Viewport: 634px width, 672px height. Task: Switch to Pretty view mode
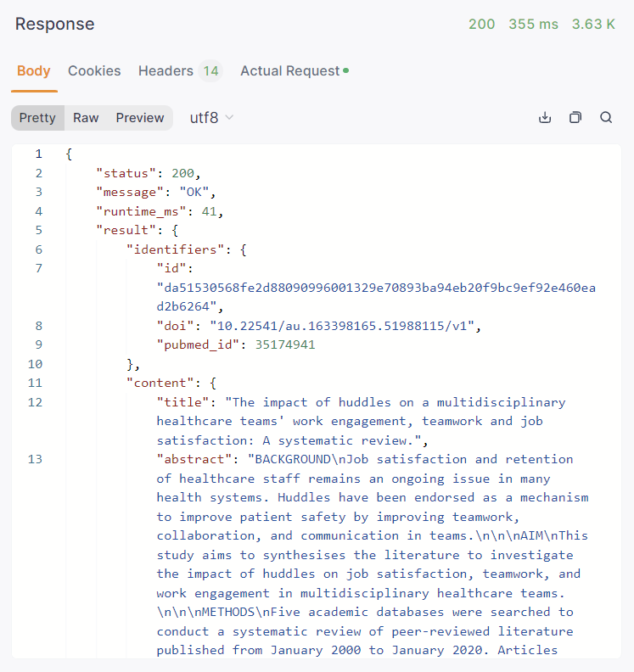tap(37, 118)
